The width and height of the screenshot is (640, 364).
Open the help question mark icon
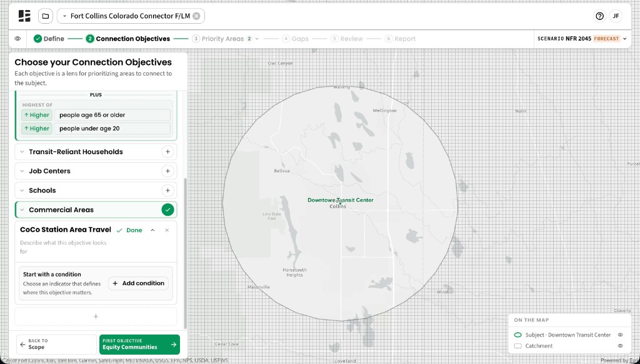coord(599,16)
